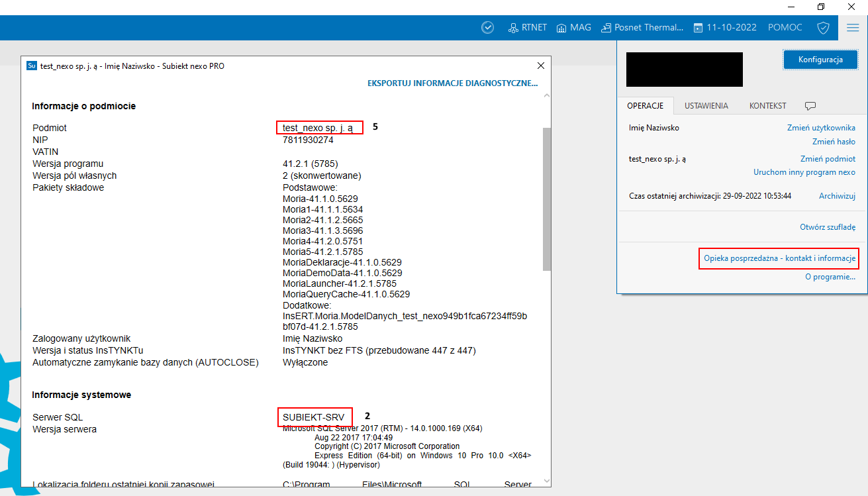Select the package Moria5-41.2.1.5785

point(322,252)
